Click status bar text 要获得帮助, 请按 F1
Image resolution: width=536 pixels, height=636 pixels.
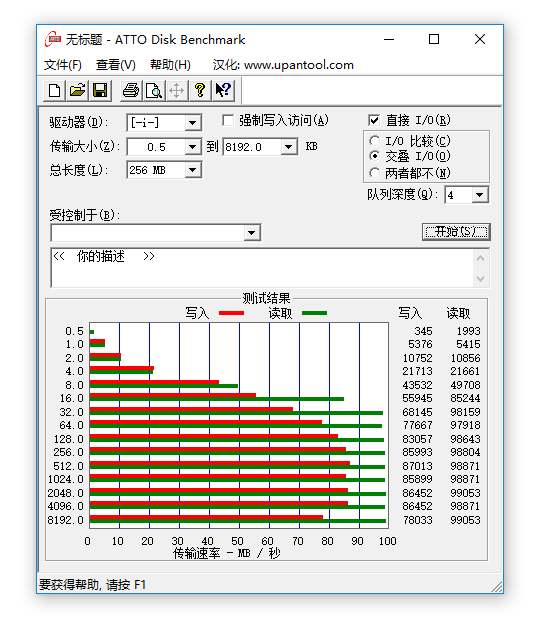[92, 584]
